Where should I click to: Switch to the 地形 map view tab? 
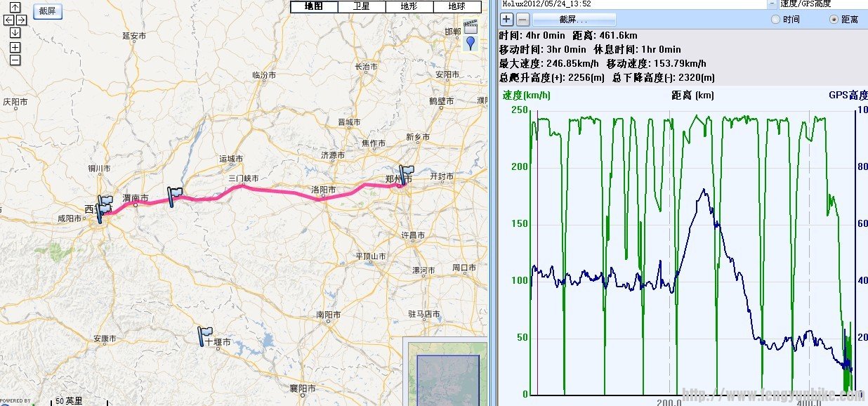click(409, 6)
